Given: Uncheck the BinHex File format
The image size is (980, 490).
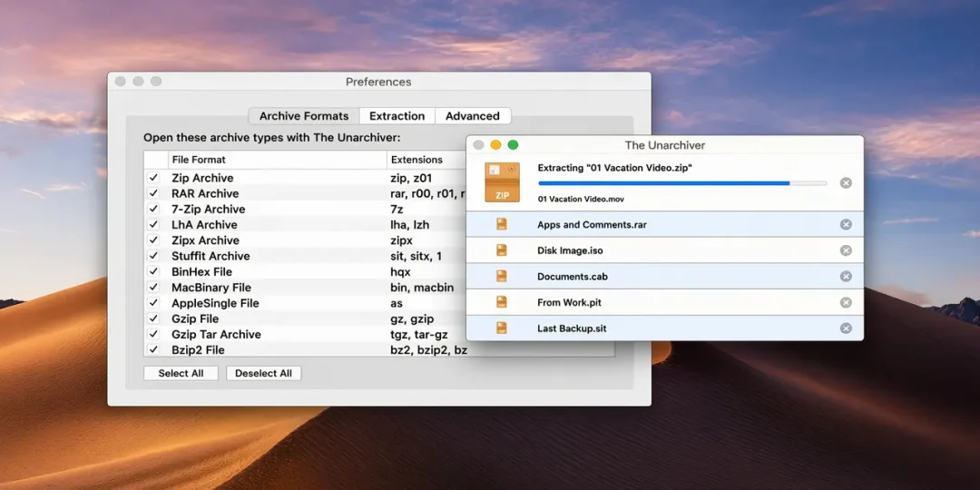Looking at the screenshot, I should click(x=153, y=271).
